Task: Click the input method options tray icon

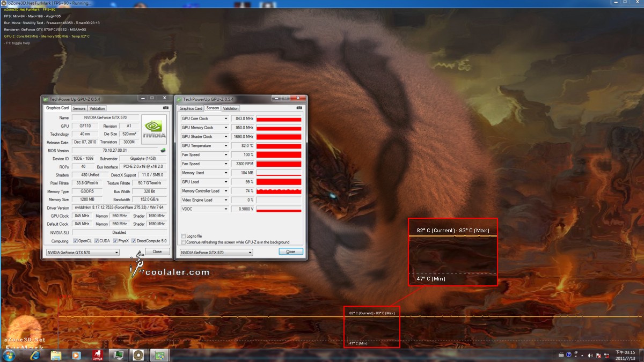Action: tap(576, 354)
